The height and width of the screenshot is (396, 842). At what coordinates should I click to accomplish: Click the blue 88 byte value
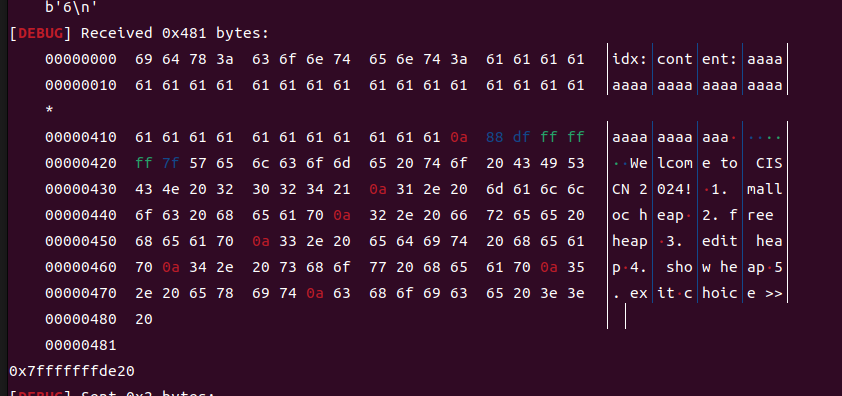pyautogui.click(x=495, y=137)
